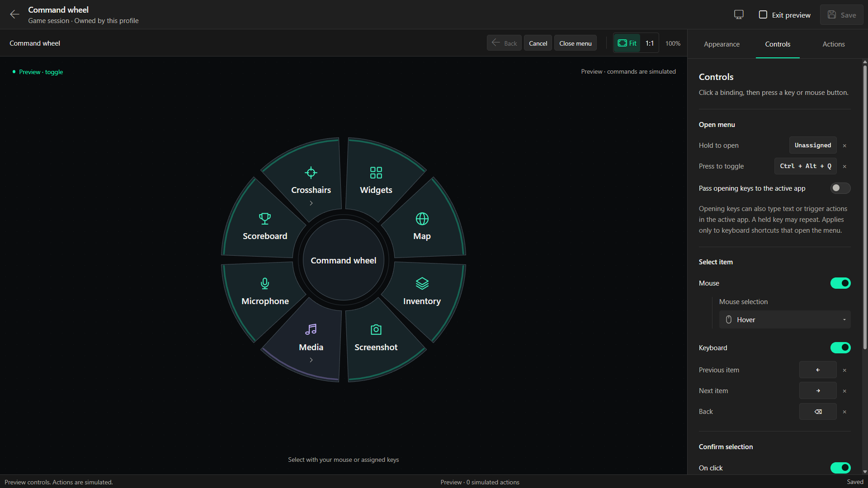Click the back arrow beside Command wheel title

coord(14,14)
